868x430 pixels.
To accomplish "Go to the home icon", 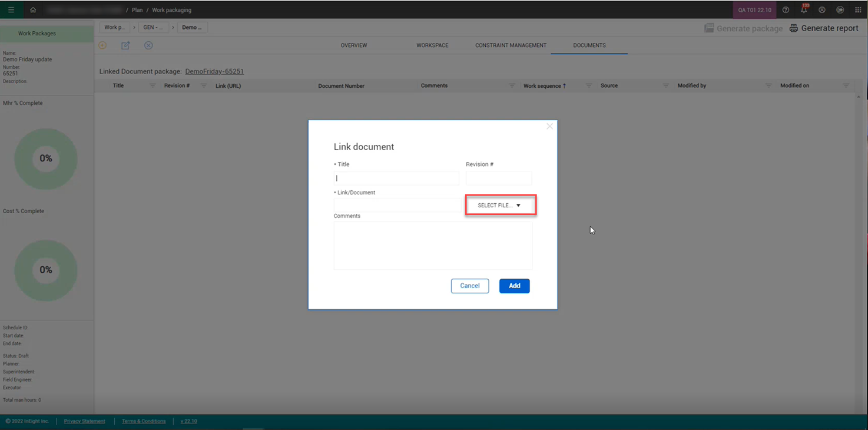I will tap(33, 10).
